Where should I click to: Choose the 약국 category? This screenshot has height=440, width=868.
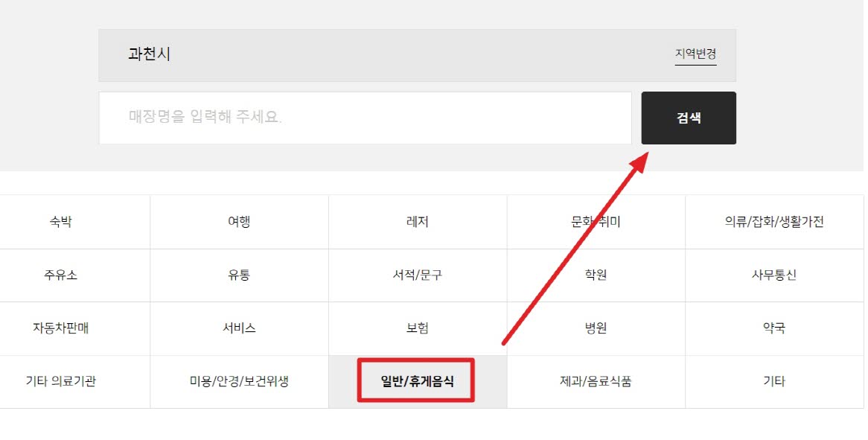[x=774, y=328]
